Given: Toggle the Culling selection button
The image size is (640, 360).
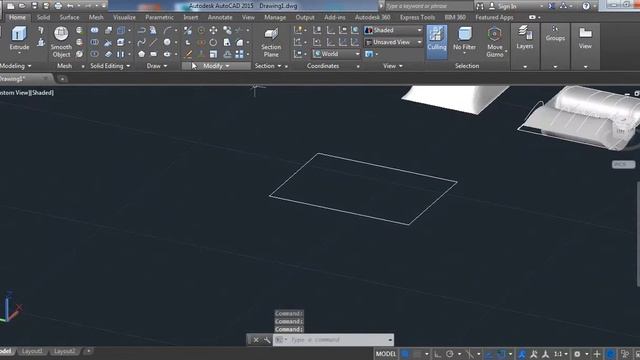Looking at the screenshot, I should pyautogui.click(x=437, y=42).
